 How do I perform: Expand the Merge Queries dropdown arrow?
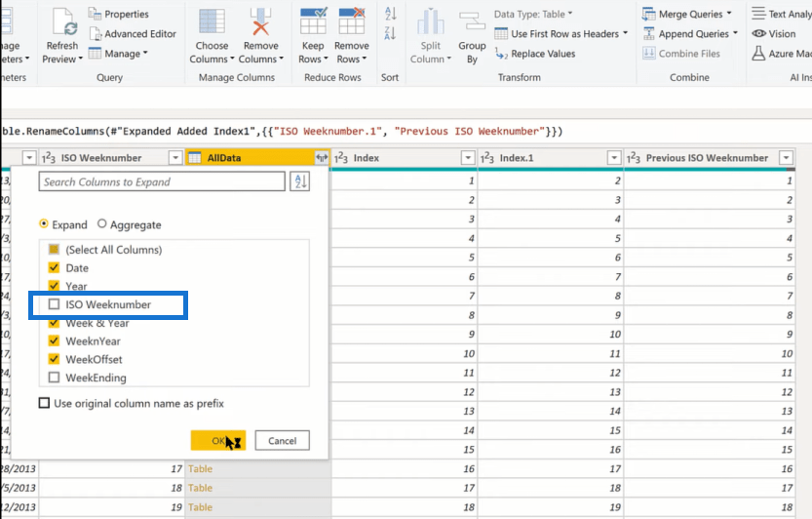tap(729, 14)
